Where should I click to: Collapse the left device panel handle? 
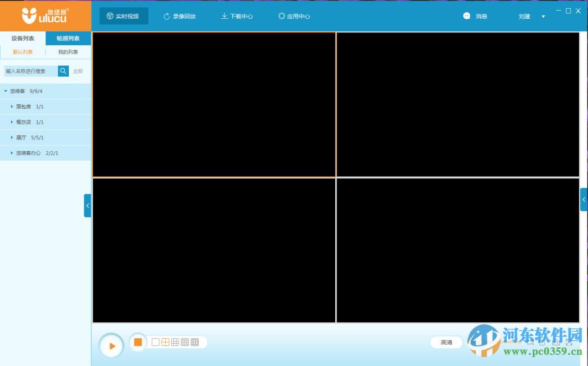(88, 206)
